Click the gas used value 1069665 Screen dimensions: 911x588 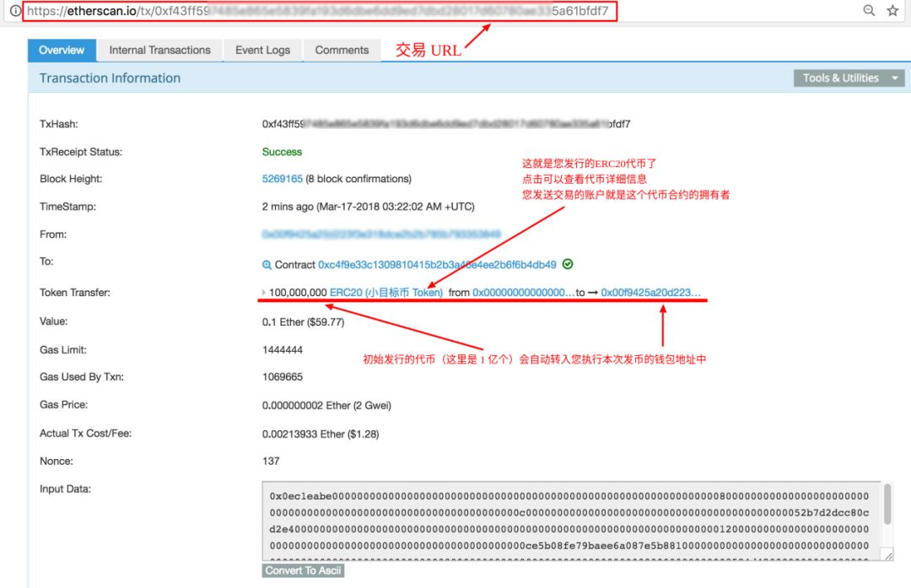point(283,377)
